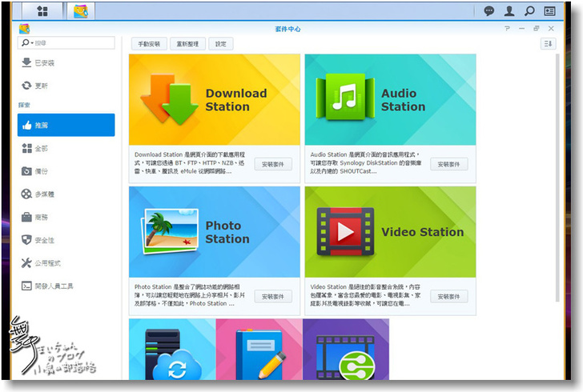Image resolution: width=583 pixels, height=392 pixels.
Task: Click the 設定 (Settings) button
Action: 221,44
